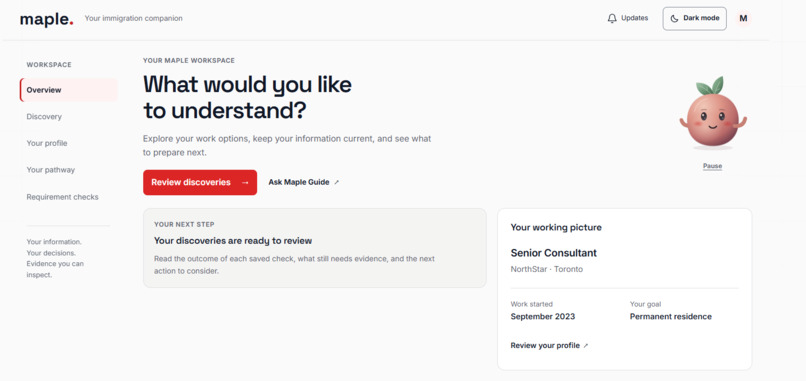Click 'Your working picture' card title
806x381 pixels.
pos(556,227)
